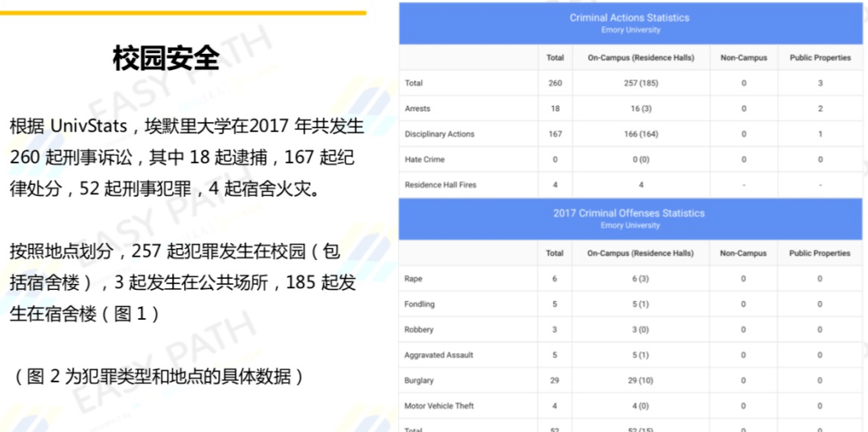
Task: Click the Robbery row label
Action: point(419,329)
